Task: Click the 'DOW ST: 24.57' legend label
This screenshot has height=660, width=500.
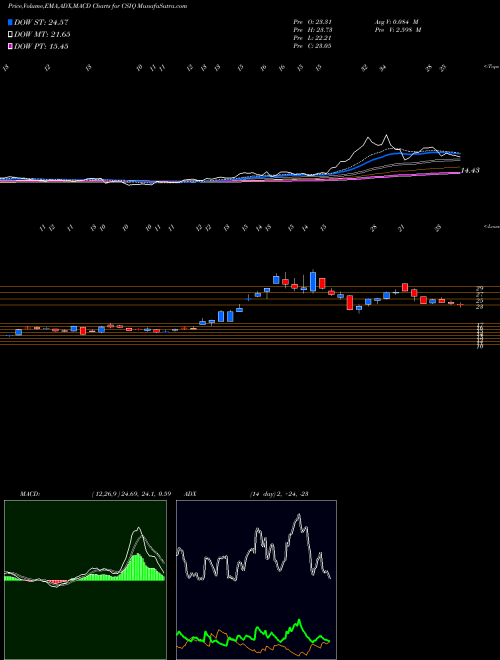Action: [41, 22]
